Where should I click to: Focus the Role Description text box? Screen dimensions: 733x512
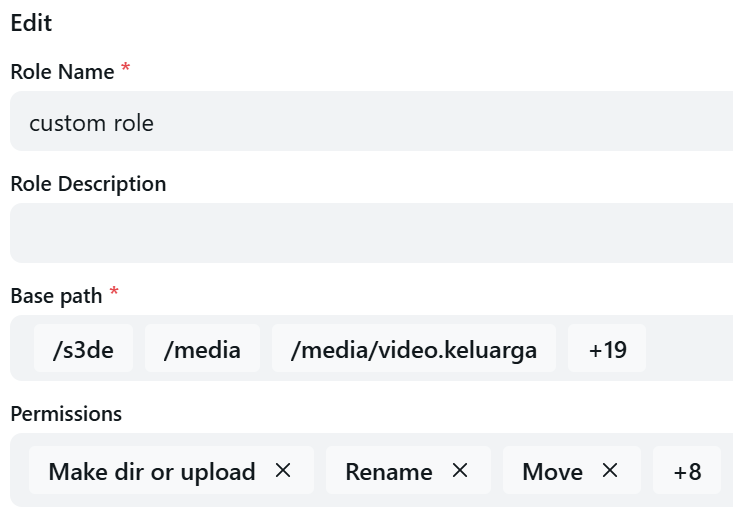370,233
